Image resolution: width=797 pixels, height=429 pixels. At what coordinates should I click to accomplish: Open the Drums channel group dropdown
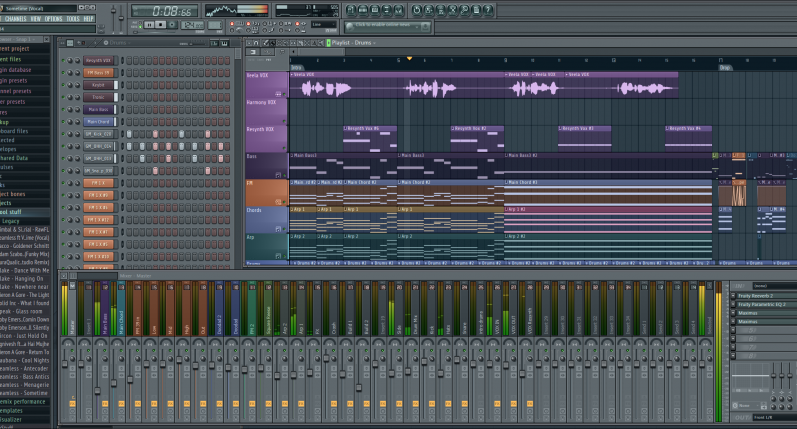click(118, 43)
